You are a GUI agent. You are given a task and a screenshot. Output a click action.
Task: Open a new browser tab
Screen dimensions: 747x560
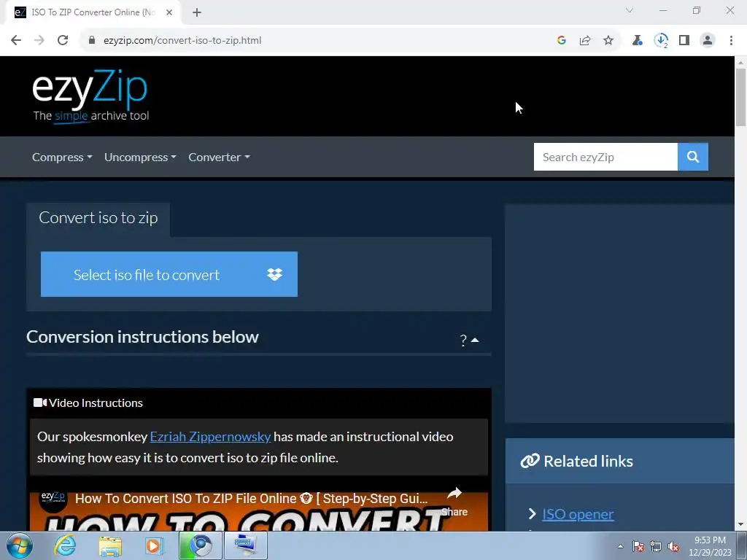197,12
